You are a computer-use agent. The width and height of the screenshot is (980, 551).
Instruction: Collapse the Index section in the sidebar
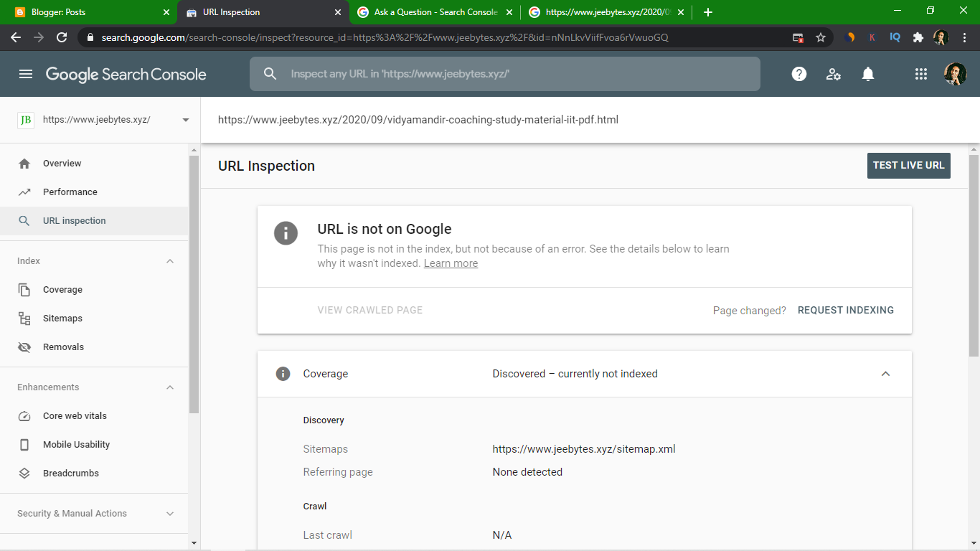[x=170, y=260]
